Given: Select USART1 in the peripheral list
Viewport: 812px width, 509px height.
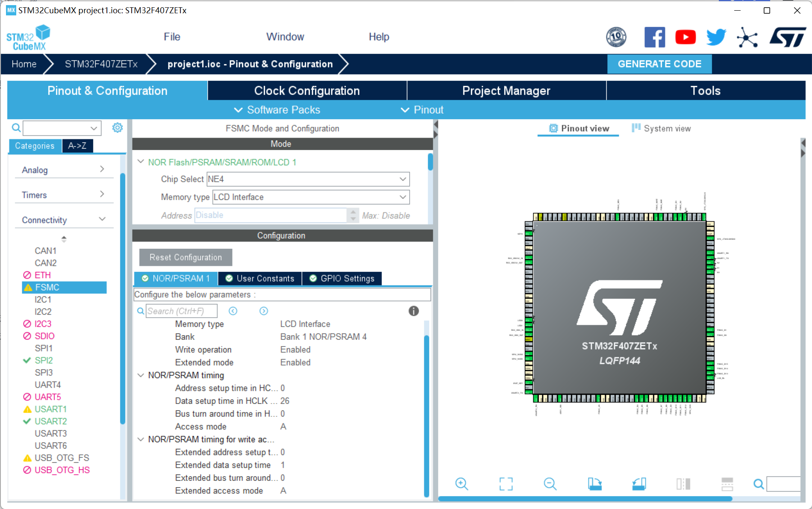Looking at the screenshot, I should coord(50,409).
